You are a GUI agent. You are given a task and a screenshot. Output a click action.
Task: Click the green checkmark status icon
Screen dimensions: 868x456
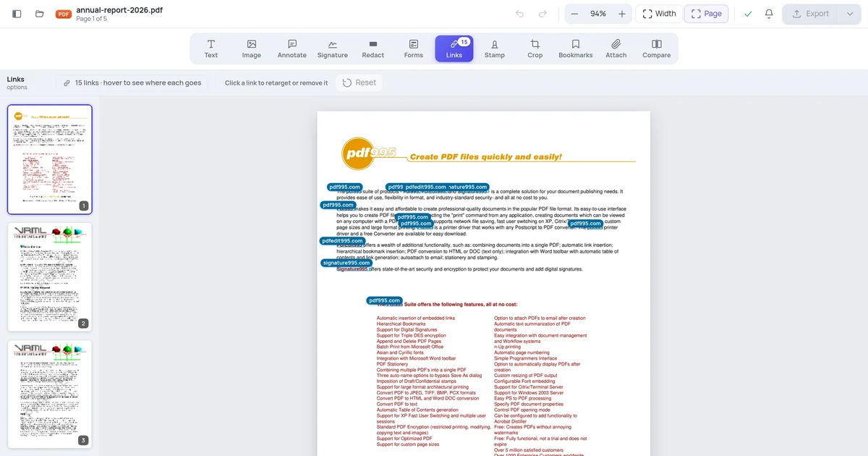click(748, 14)
